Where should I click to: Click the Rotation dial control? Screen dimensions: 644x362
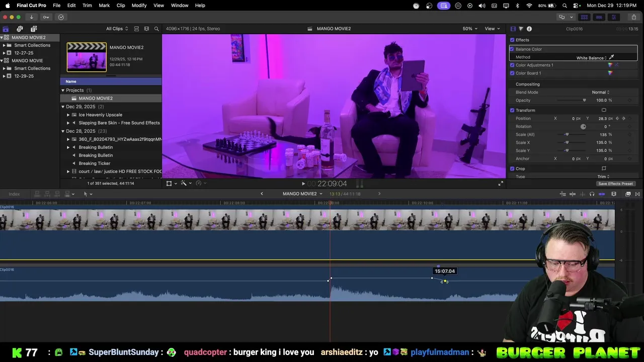(x=583, y=126)
